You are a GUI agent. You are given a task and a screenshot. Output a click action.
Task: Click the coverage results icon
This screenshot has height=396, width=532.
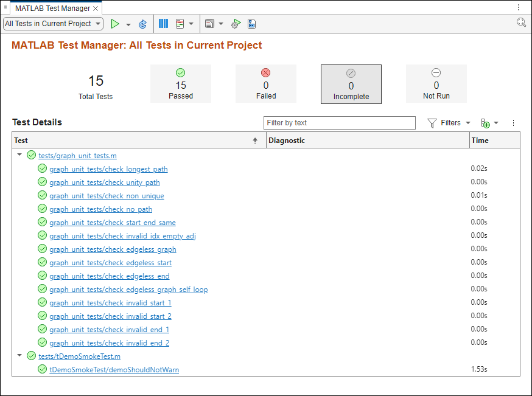click(x=180, y=24)
